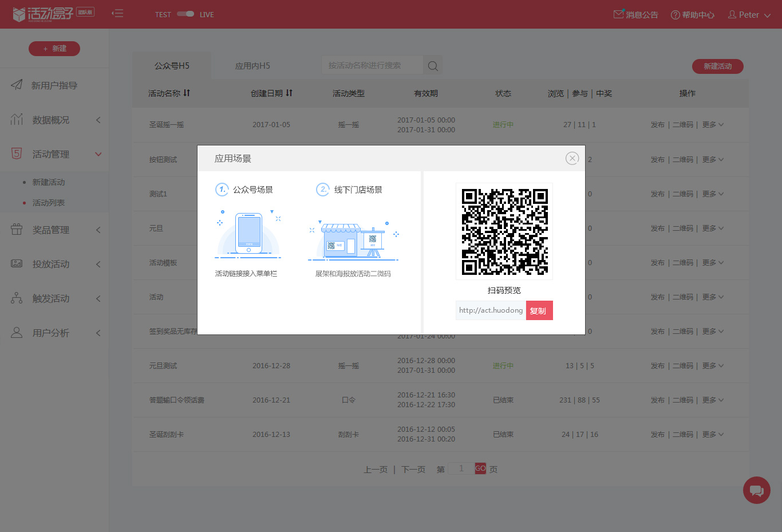Image resolution: width=782 pixels, height=532 pixels.
Task: Click 二维码 for 答题输口令领话费 row
Action: pos(682,400)
